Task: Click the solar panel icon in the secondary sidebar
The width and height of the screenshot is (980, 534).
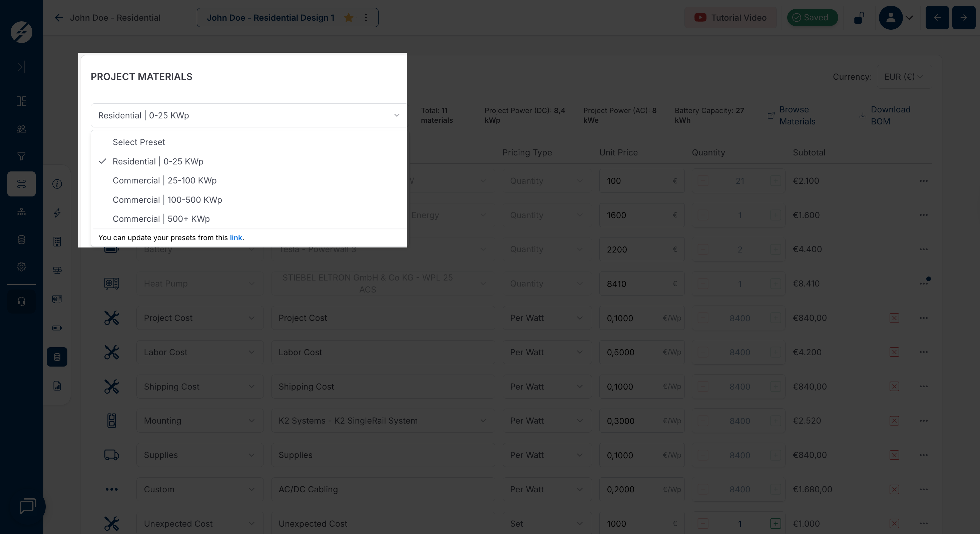Action: coord(57,270)
